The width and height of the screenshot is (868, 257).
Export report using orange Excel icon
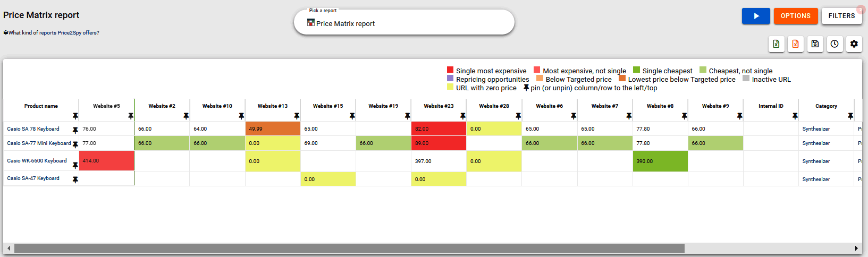click(795, 44)
